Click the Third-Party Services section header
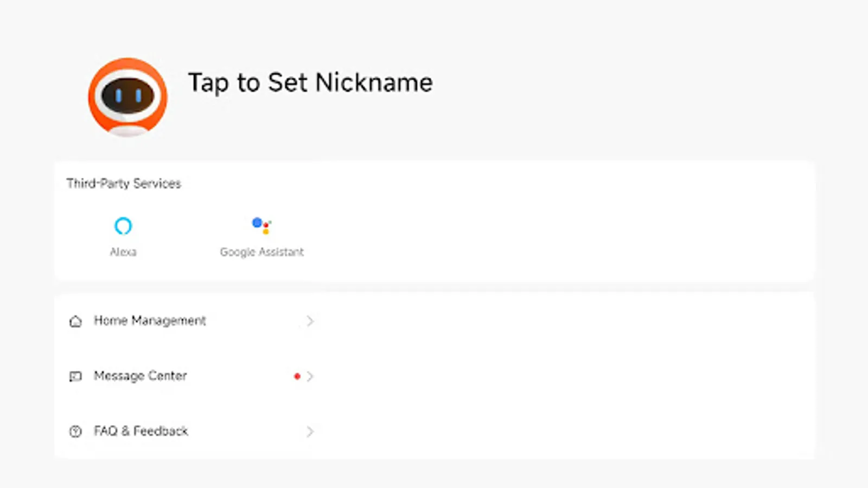This screenshot has height=488, width=868. [x=123, y=183]
